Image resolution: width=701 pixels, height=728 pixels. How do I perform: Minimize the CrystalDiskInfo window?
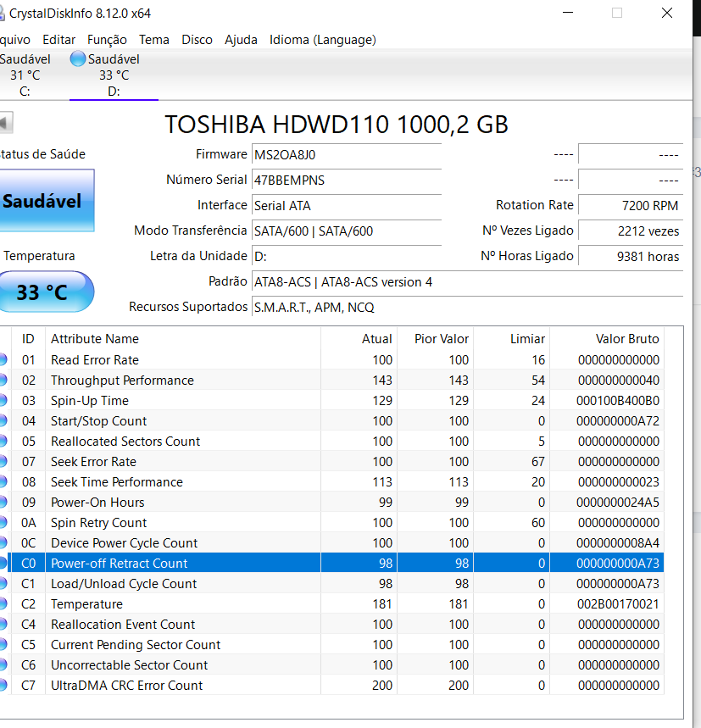[x=568, y=13]
